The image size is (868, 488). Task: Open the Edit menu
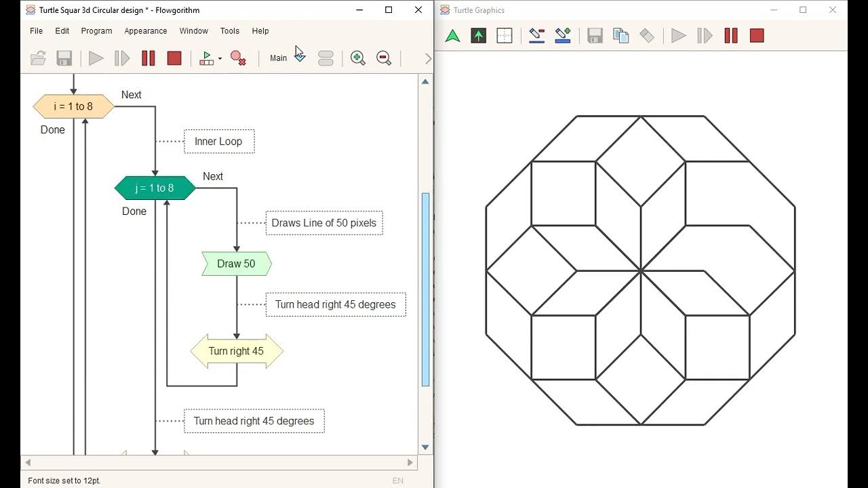tap(62, 31)
